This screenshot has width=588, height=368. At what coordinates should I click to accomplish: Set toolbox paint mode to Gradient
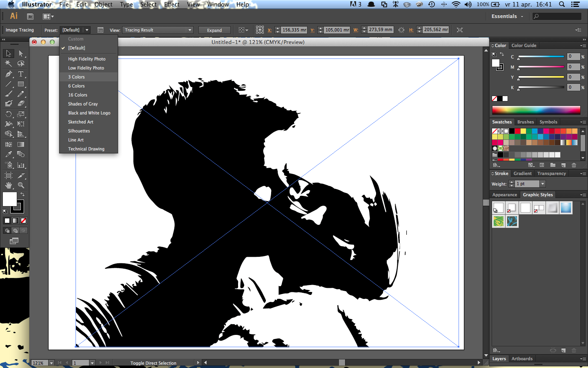pyautogui.click(x=15, y=220)
